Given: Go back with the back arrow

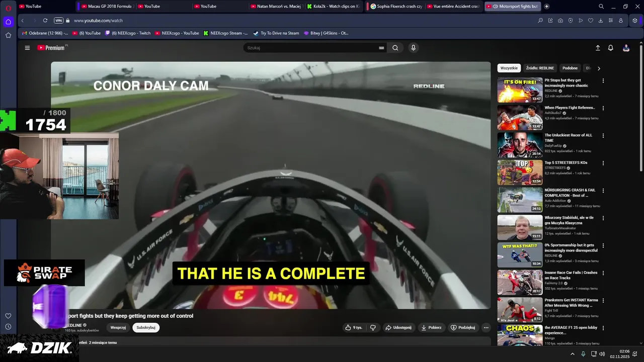Looking at the screenshot, I should [x=23, y=21].
